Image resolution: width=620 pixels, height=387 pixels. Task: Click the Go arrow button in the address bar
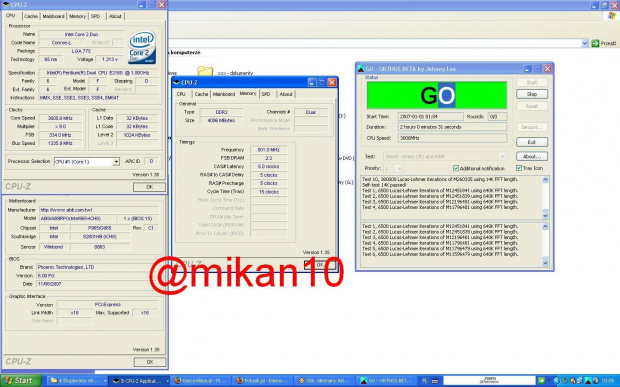click(x=595, y=43)
